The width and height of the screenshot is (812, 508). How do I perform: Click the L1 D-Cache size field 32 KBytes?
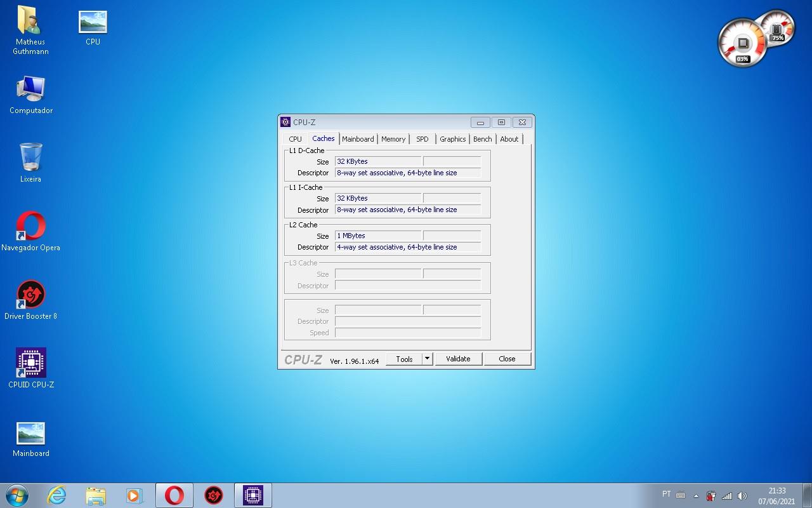[x=378, y=161]
